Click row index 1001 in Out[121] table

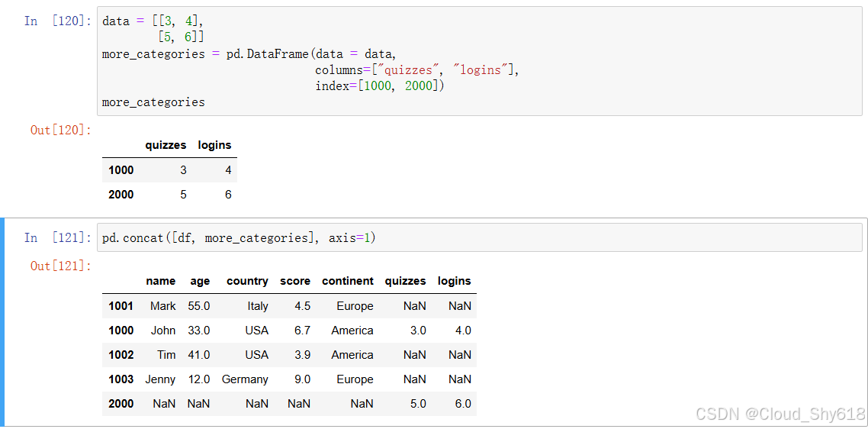point(121,306)
